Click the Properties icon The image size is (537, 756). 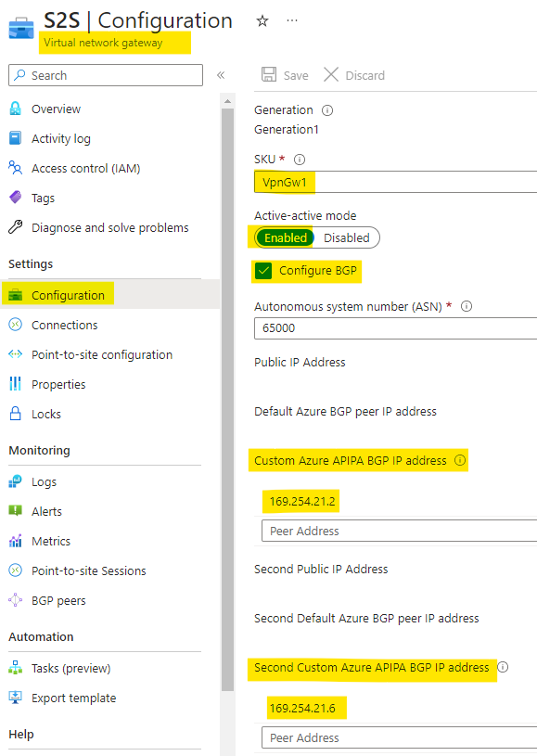(16, 384)
